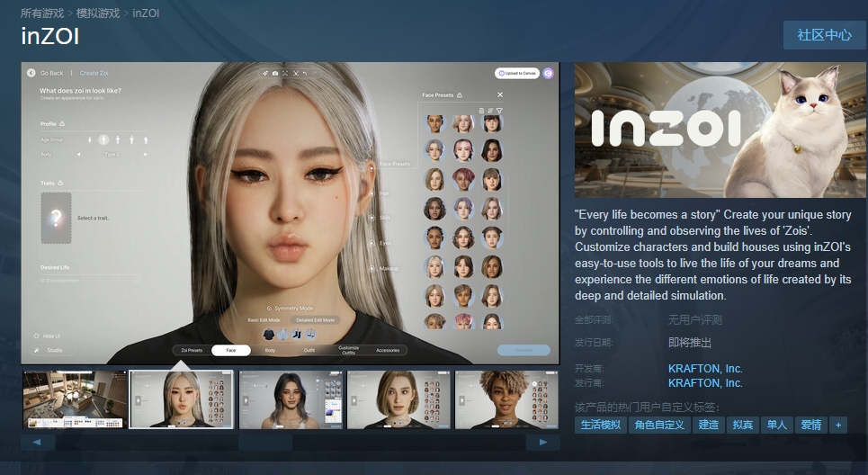
Task: Click the screenshot strip left arrow
Action: [x=37, y=442]
